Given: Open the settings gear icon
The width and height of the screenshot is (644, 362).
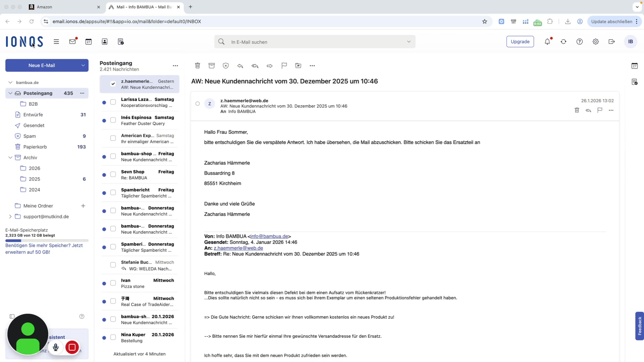Looking at the screenshot, I should 596,42.
